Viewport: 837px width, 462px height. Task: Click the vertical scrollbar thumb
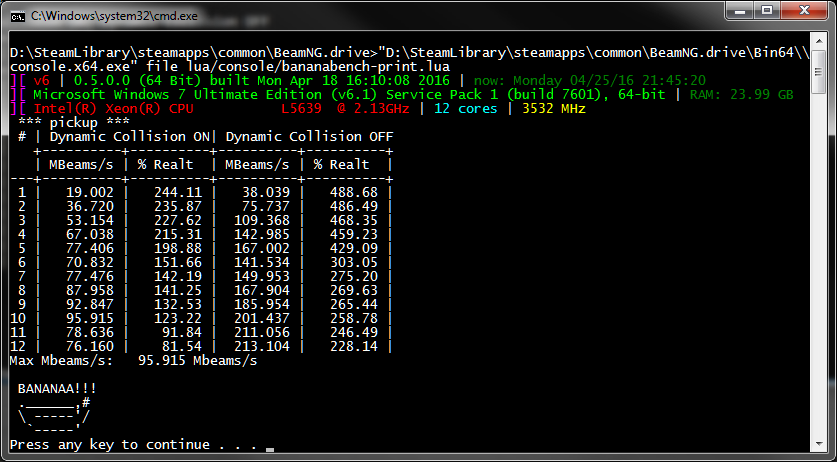818,72
